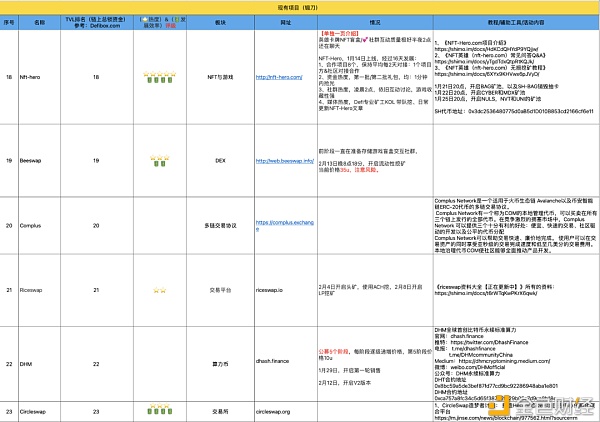Screen dimensions: 600x422
Task: Select sequence number 19 in 序号 column
Action: [9, 161]
